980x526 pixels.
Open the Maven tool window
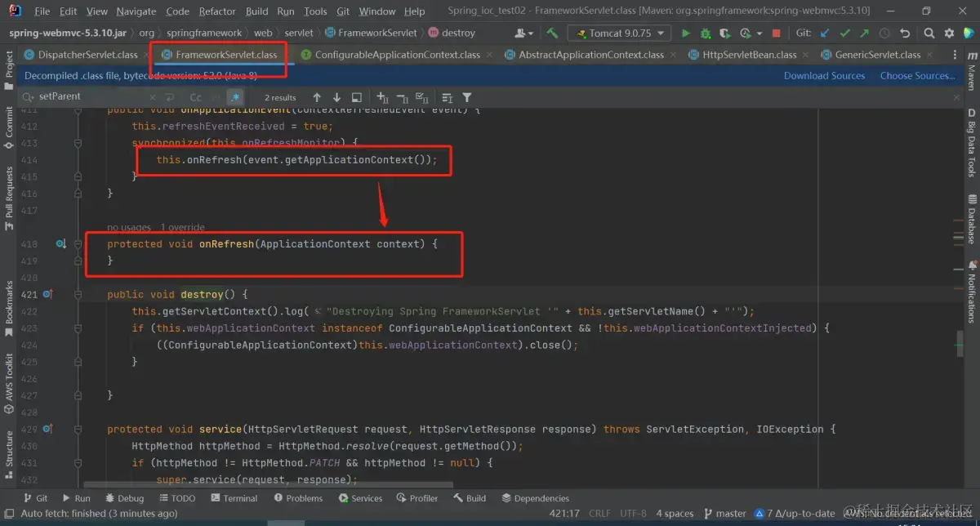coord(972,72)
